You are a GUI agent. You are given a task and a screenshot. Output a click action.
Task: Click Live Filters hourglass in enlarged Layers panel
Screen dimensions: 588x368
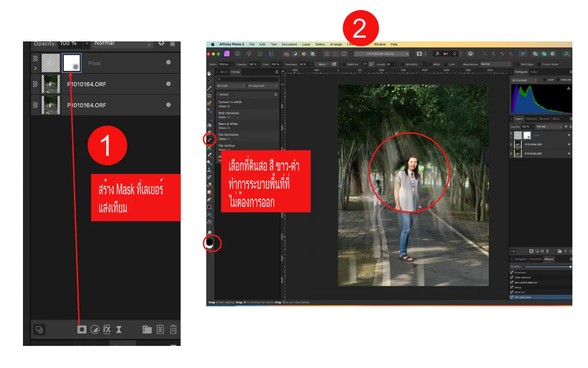(x=119, y=329)
